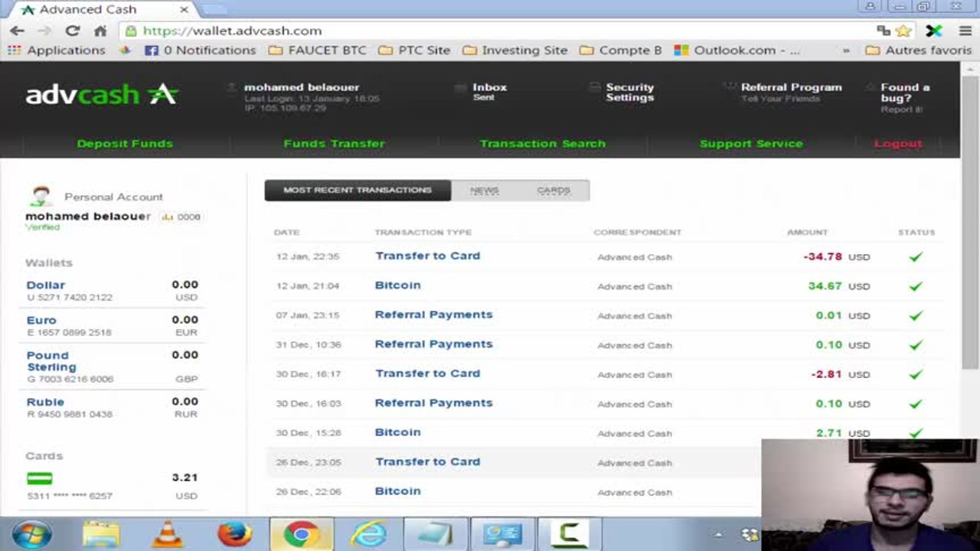Open Funds Transfer in the navigation menu
Image resolution: width=980 pixels, height=551 pixels.
[x=334, y=144]
